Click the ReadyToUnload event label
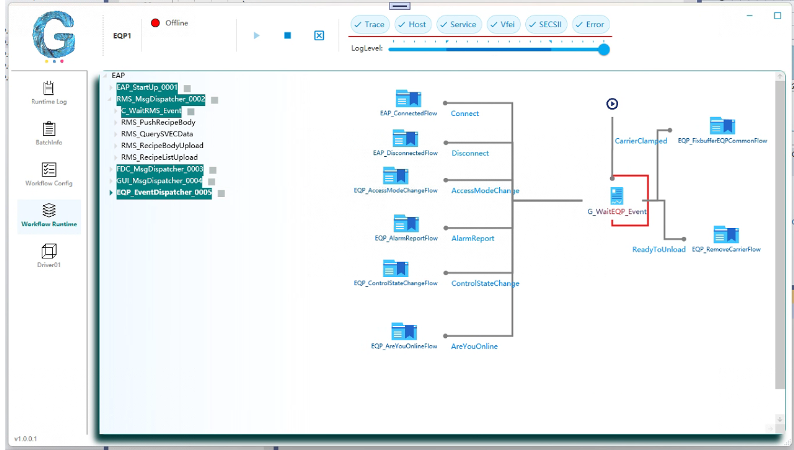The height and width of the screenshot is (450, 794). [659, 249]
